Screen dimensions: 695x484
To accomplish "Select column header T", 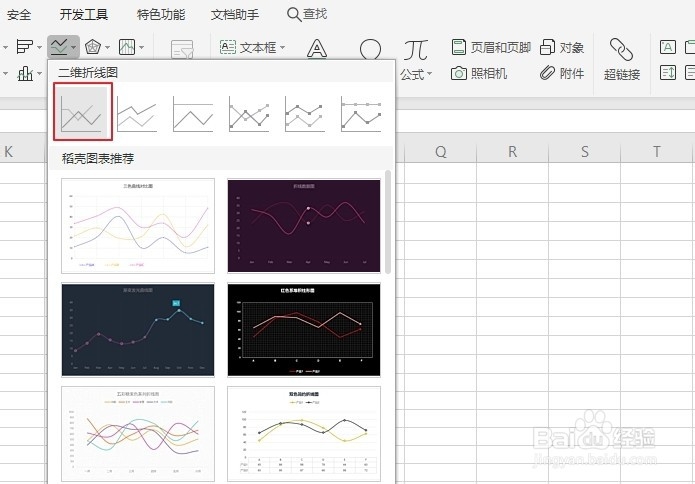I will click(656, 152).
